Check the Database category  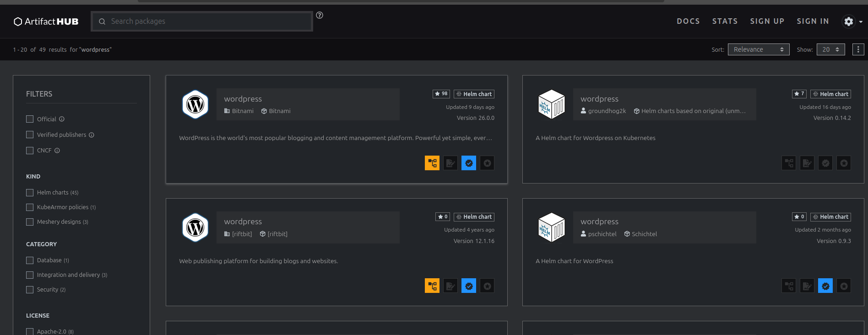click(x=30, y=260)
